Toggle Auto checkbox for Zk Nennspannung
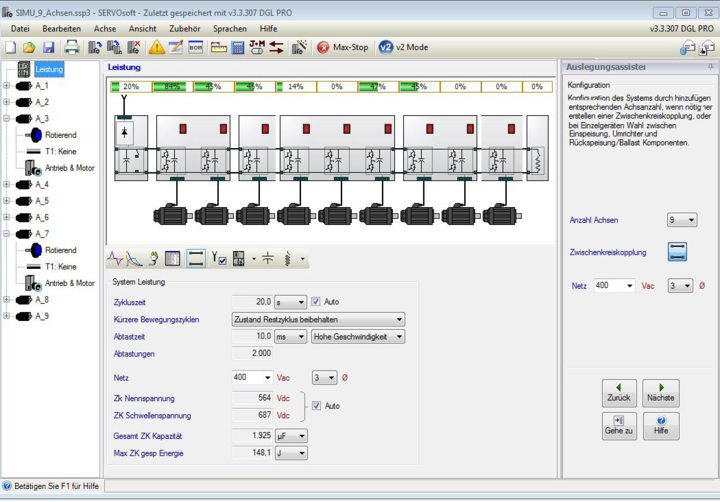 [316, 406]
